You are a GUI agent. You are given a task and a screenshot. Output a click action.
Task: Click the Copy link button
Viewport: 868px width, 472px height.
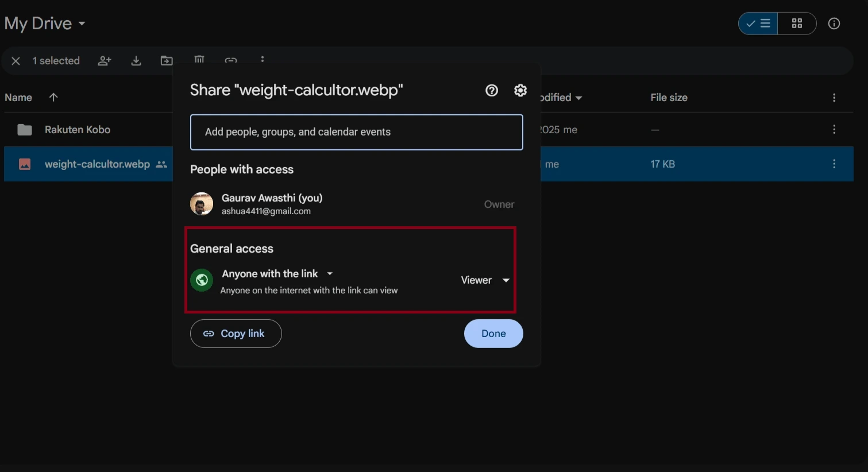(x=236, y=333)
